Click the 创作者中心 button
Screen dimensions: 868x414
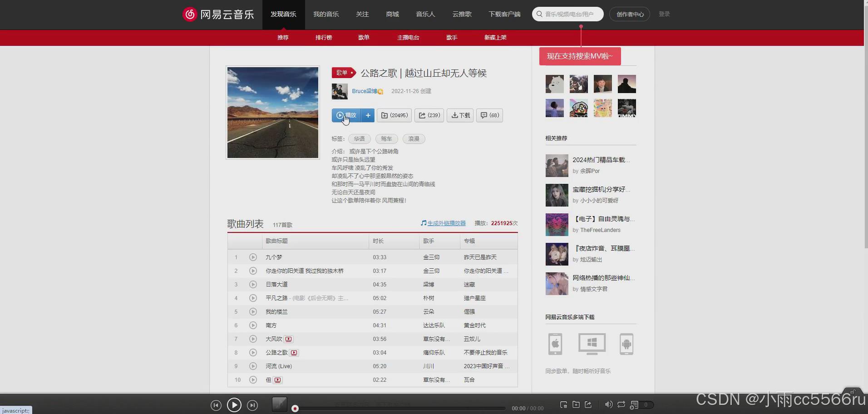click(x=630, y=14)
